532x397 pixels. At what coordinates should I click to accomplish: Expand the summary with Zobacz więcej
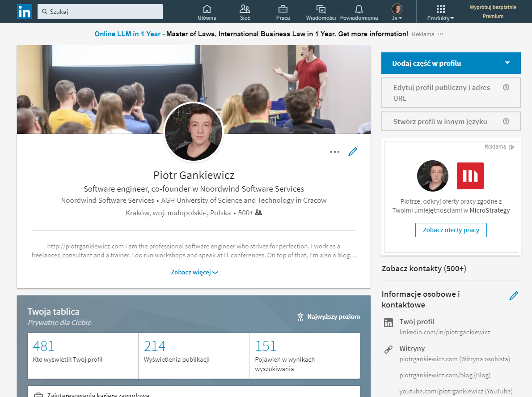click(194, 273)
